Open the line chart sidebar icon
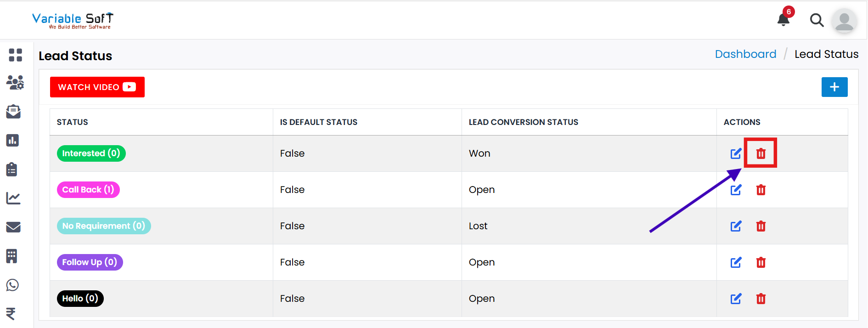 click(13, 198)
